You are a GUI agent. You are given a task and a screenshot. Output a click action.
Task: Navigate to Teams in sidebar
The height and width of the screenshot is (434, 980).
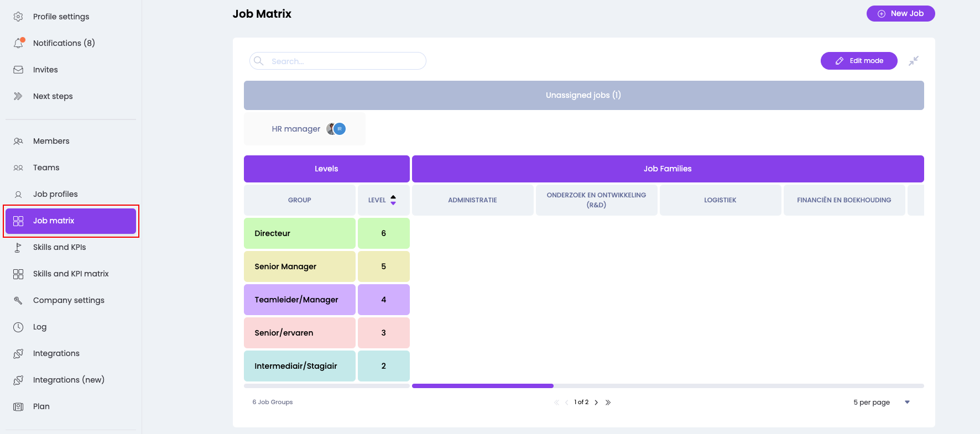46,168
